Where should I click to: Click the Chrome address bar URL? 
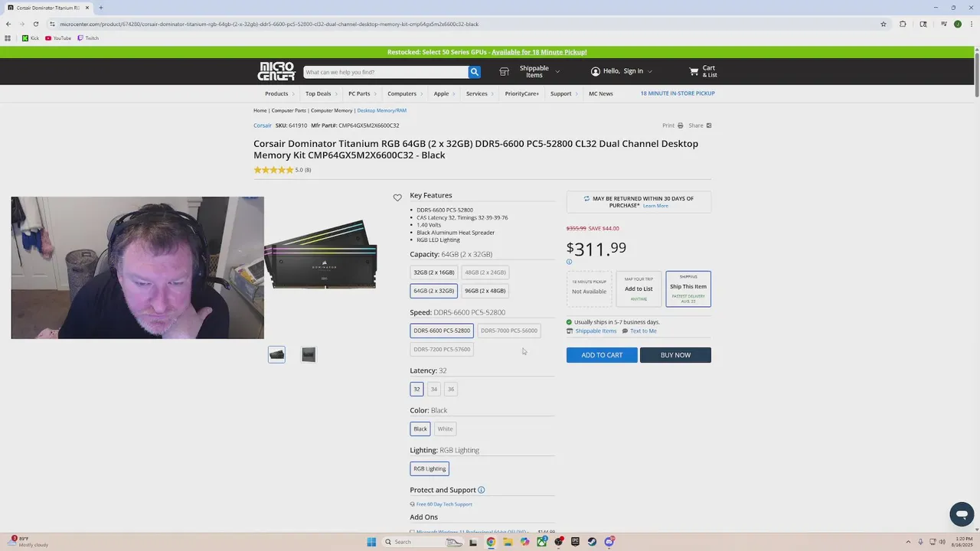[x=269, y=24]
